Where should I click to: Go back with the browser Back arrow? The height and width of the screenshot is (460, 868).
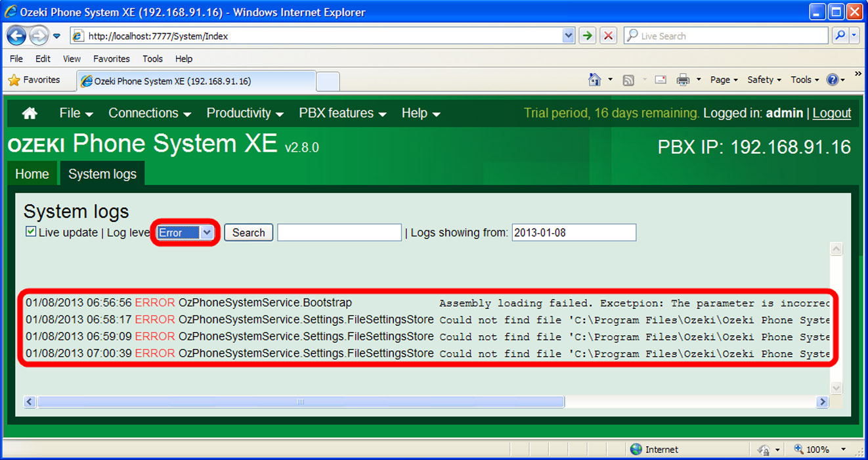pyautogui.click(x=16, y=35)
